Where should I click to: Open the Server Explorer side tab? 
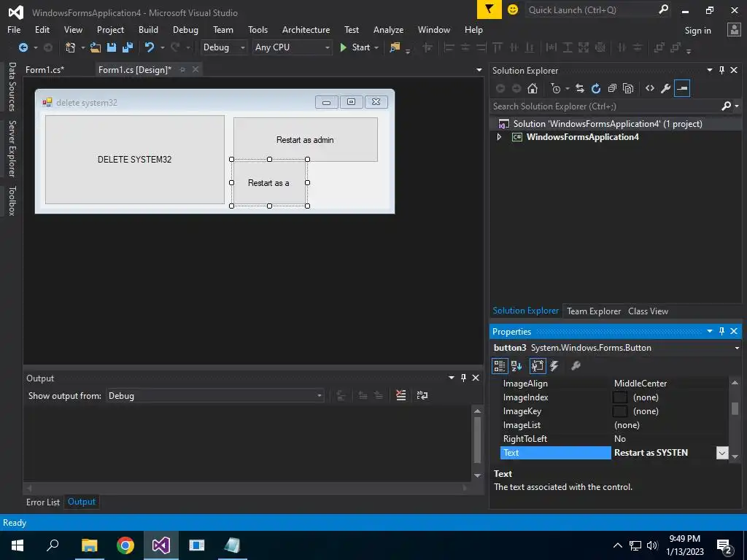point(12,148)
